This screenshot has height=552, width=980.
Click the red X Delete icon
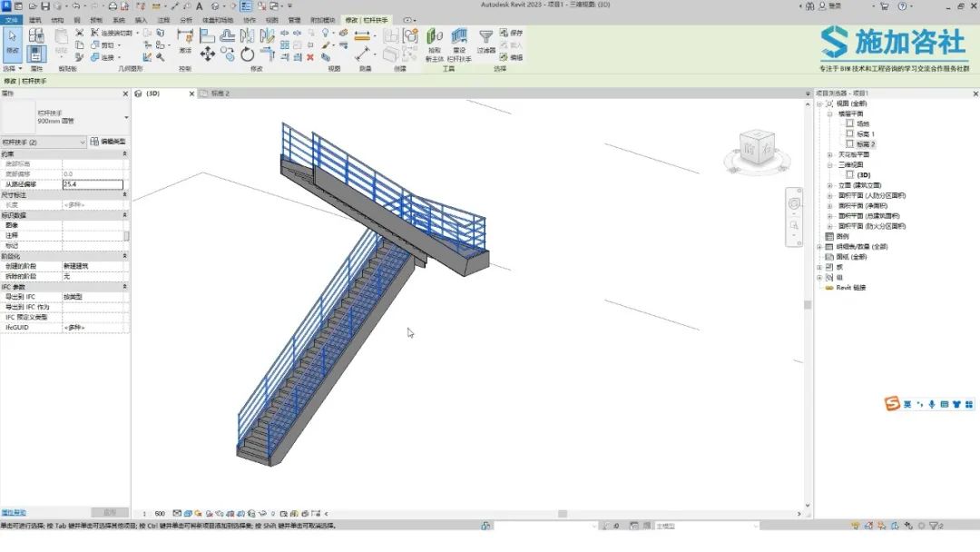(x=310, y=57)
